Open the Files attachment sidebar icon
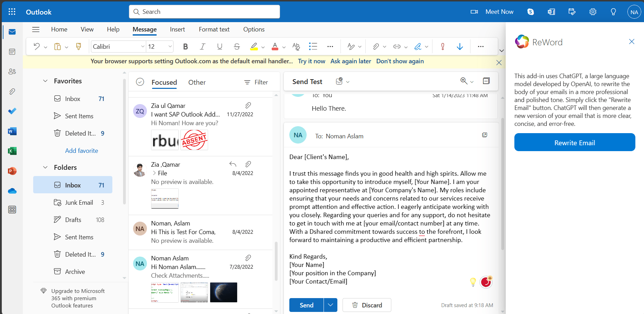Screen dimensions: 644x314 pyautogui.click(x=12, y=91)
